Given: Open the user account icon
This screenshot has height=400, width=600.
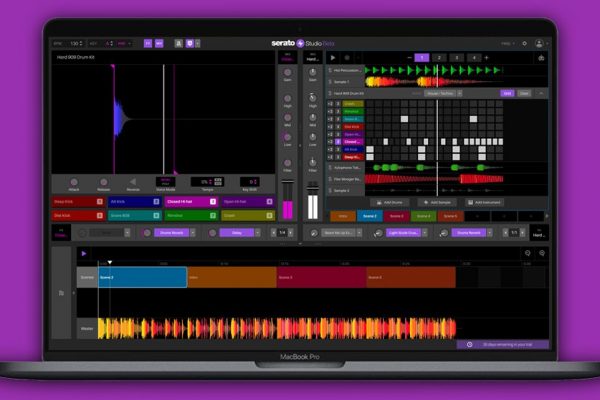Looking at the screenshot, I should 539,44.
